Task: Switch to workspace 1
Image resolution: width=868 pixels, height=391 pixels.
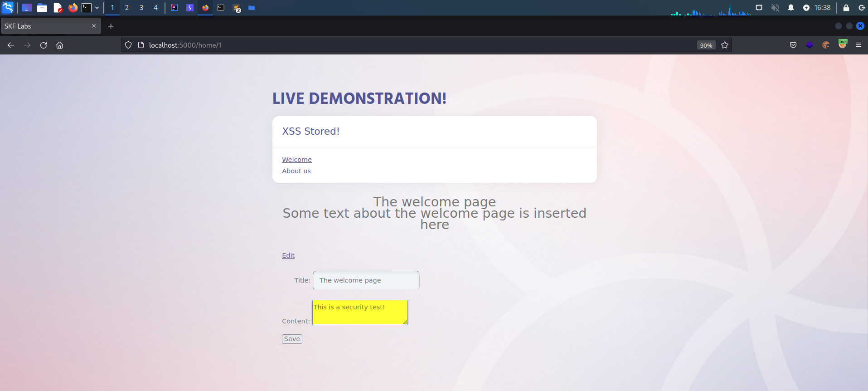Action: (x=112, y=8)
